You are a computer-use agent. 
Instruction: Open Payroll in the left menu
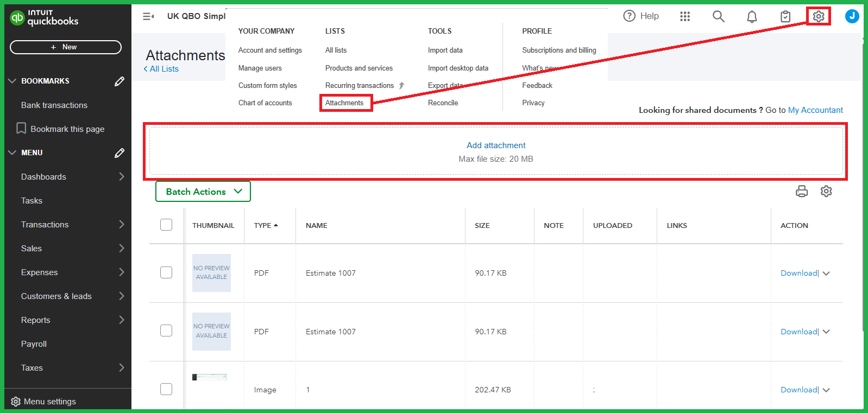34,344
